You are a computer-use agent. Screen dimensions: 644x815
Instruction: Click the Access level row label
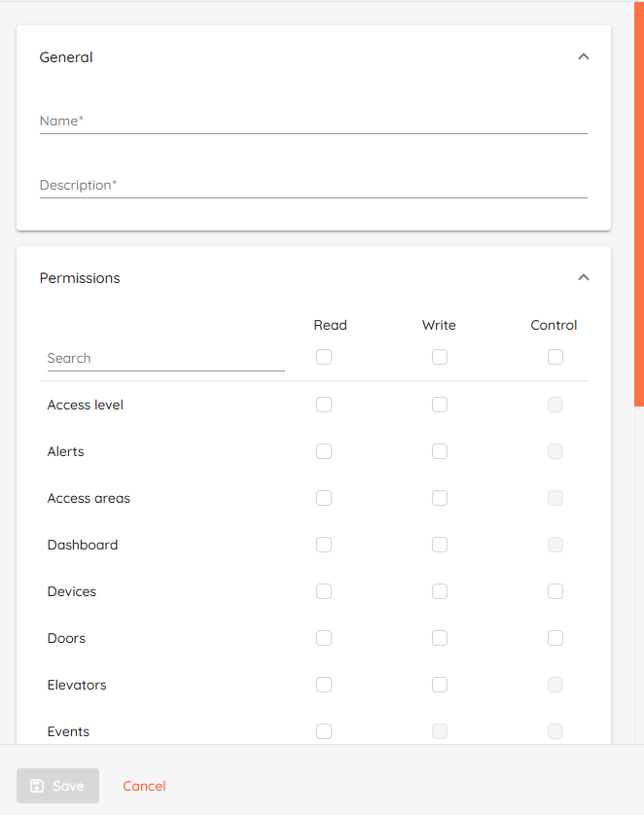coord(86,405)
